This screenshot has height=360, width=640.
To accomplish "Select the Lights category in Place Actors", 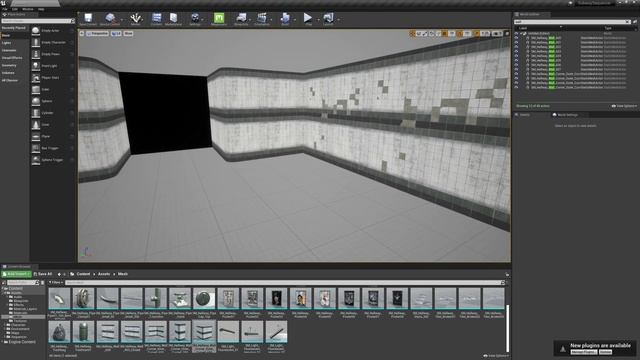I will tap(7, 43).
